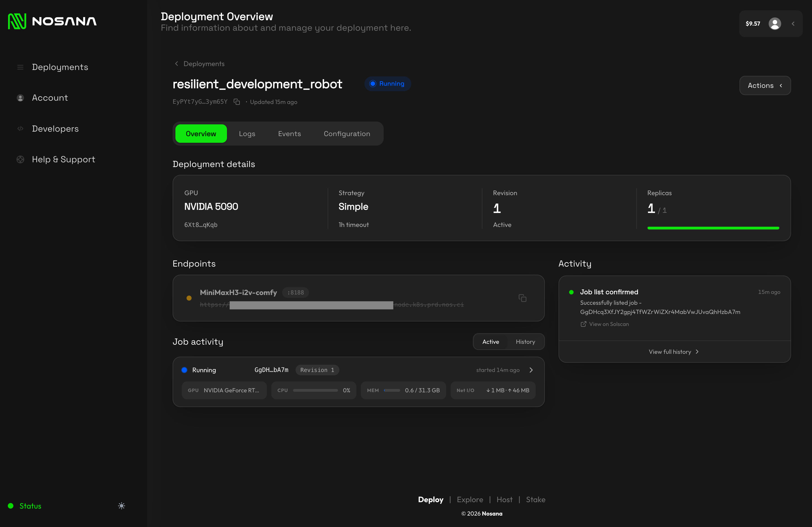Switch to the Logs tab

click(x=247, y=133)
